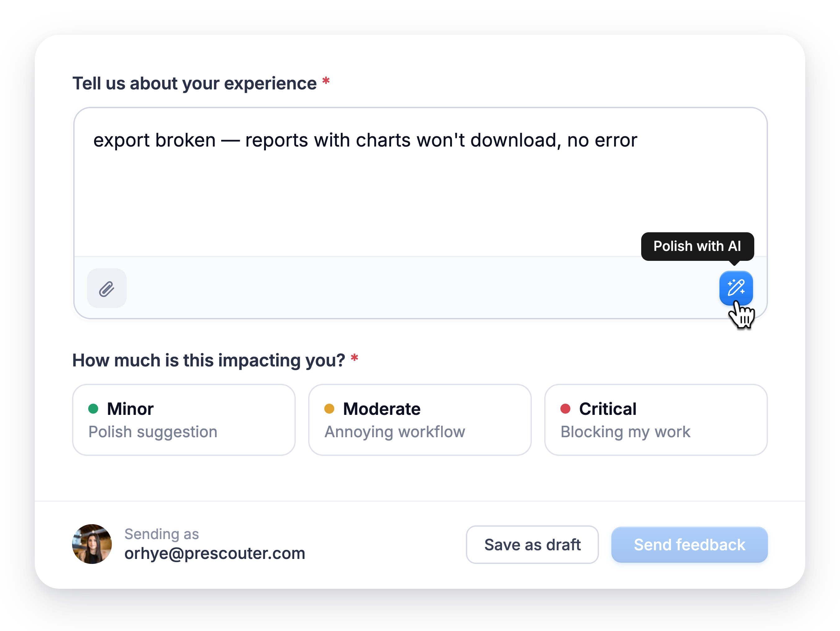840x631 pixels.
Task: Click the paperclip attachment icon
Action: [x=107, y=288]
